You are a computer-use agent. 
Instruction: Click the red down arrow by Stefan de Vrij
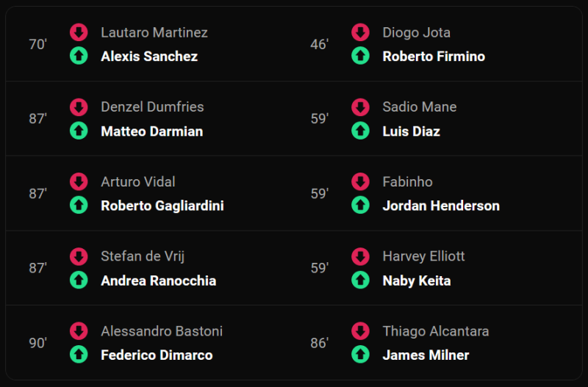point(79,256)
